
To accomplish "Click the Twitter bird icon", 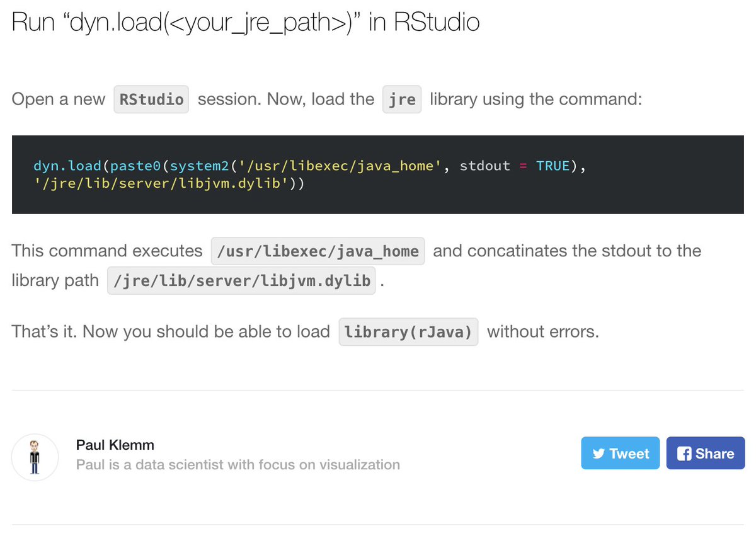I will 598,453.
